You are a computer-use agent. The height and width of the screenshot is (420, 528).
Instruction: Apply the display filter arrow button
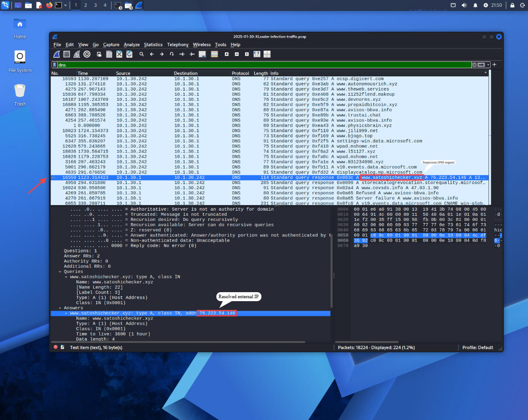coord(481,65)
